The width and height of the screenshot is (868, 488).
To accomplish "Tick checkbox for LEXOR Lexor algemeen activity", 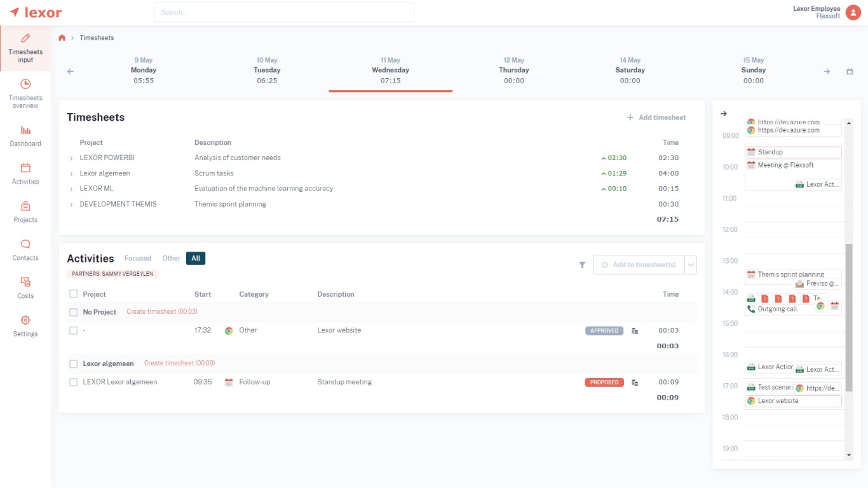I will tap(74, 382).
